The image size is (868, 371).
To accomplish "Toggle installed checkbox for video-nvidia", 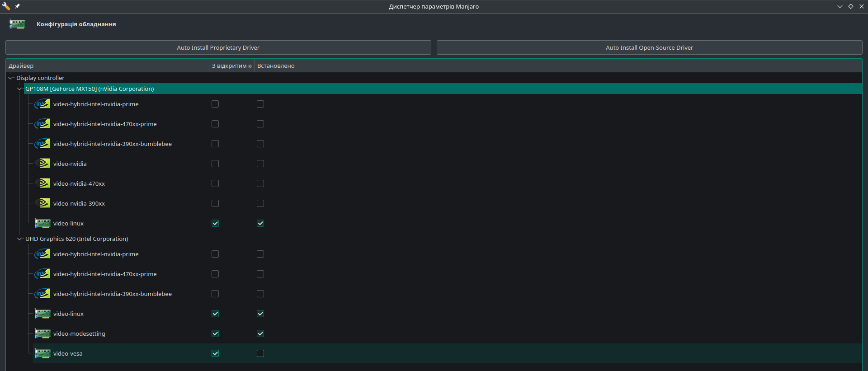I will click(x=260, y=164).
